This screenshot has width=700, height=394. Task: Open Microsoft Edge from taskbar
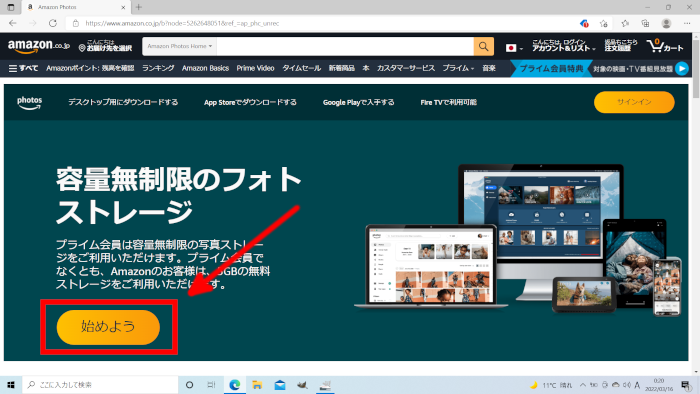[234, 385]
